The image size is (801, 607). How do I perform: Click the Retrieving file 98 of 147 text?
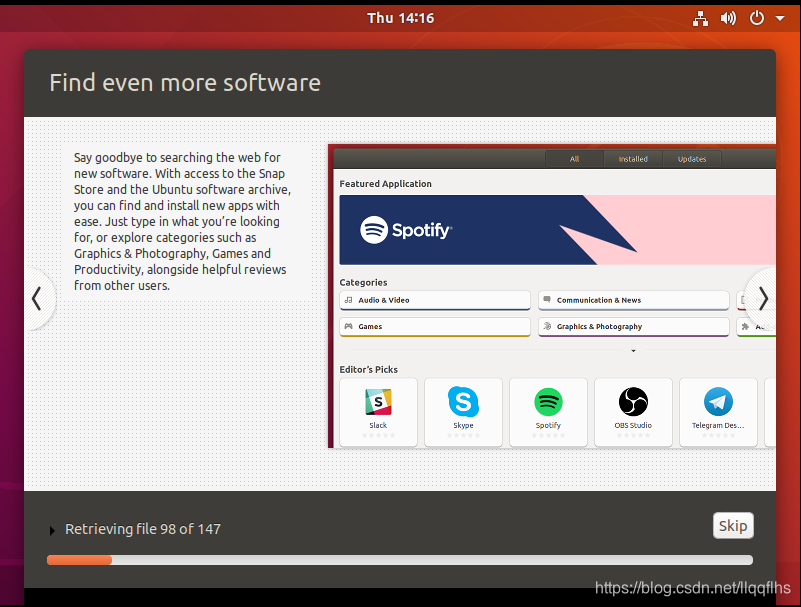[x=143, y=529]
